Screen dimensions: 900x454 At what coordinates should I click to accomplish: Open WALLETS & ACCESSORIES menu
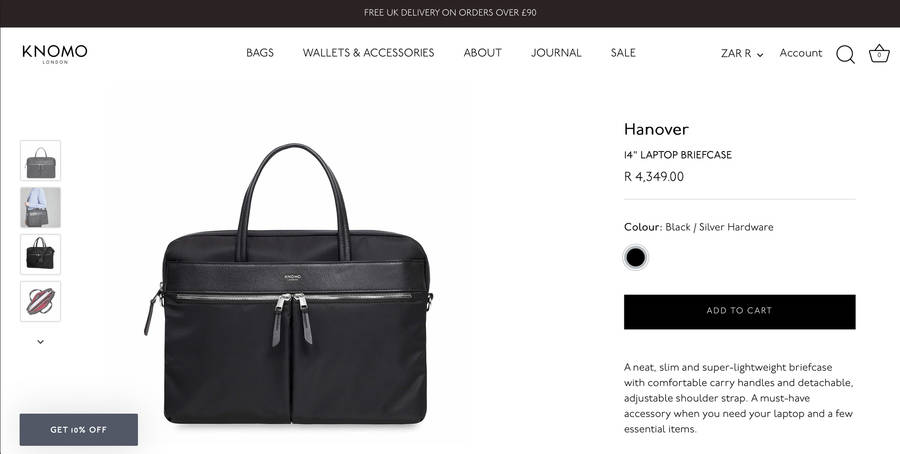pyautogui.click(x=368, y=53)
